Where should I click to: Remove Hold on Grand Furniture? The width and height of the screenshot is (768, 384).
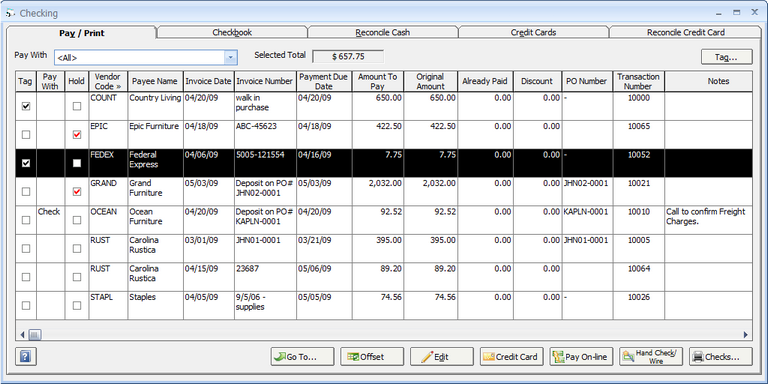[77, 192]
